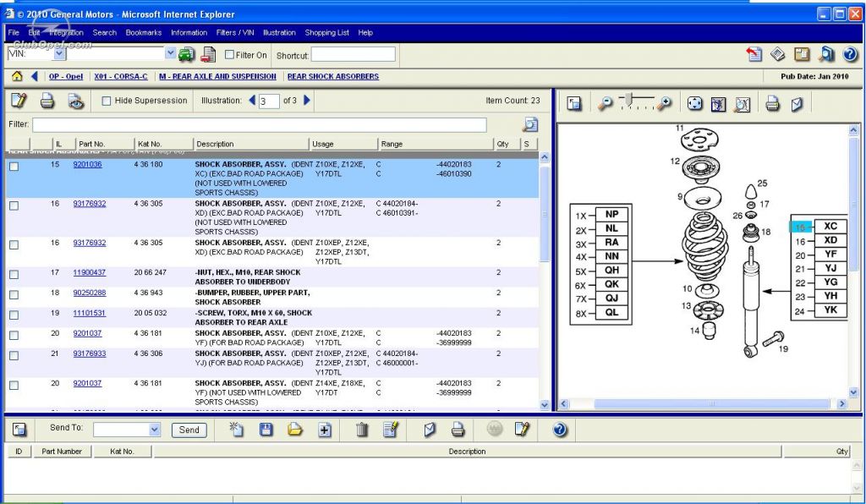The height and width of the screenshot is (504, 866).
Task: Click the Shortcut input field
Action: 353,54
